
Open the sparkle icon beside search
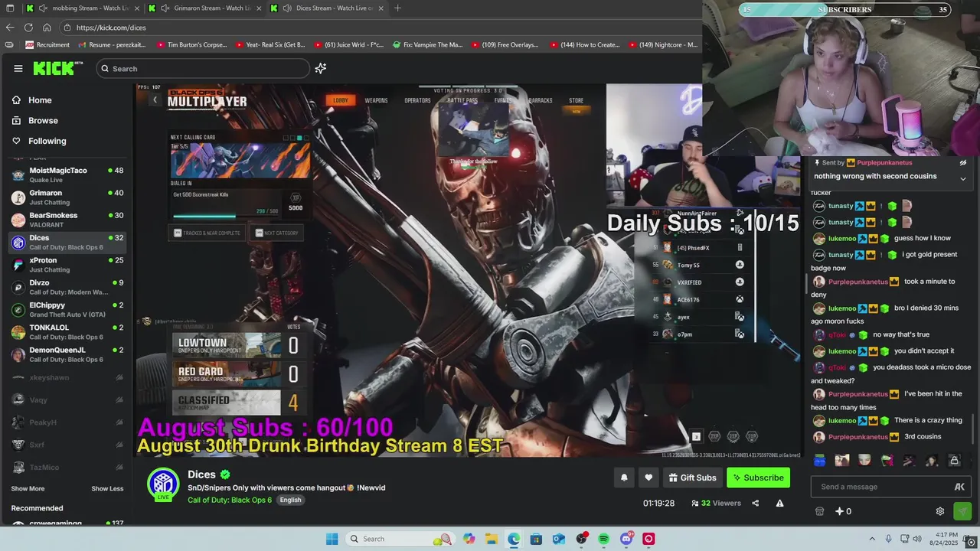coord(321,68)
